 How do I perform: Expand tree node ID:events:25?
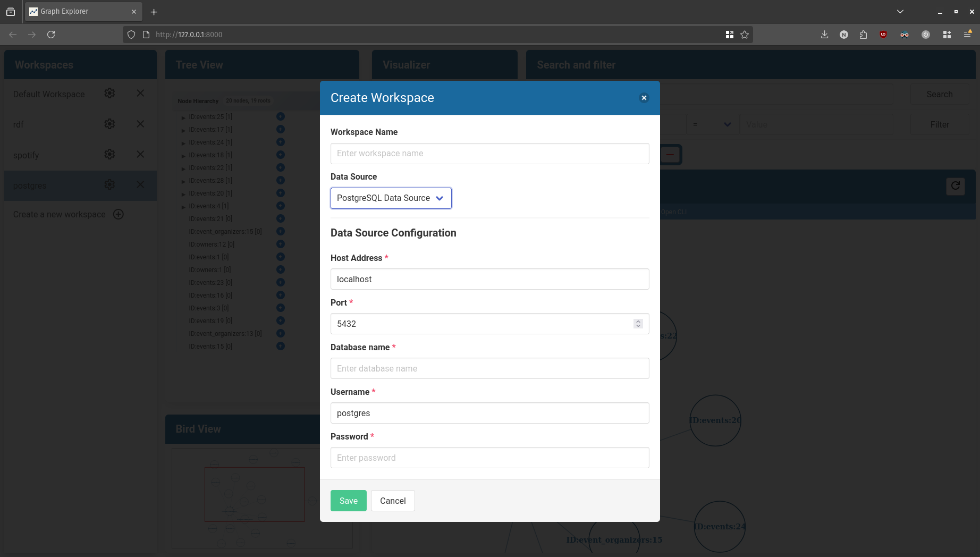point(183,117)
